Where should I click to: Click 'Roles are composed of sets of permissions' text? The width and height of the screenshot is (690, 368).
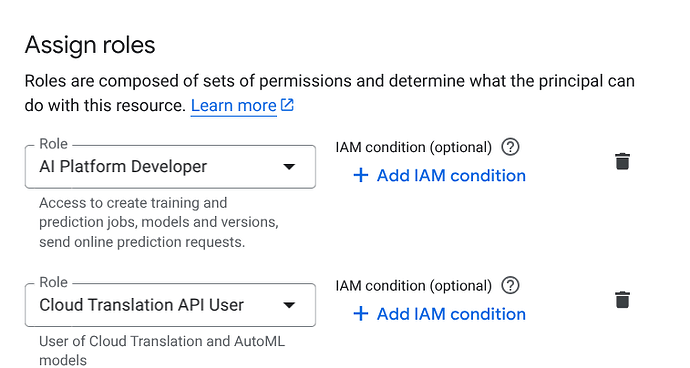188,81
